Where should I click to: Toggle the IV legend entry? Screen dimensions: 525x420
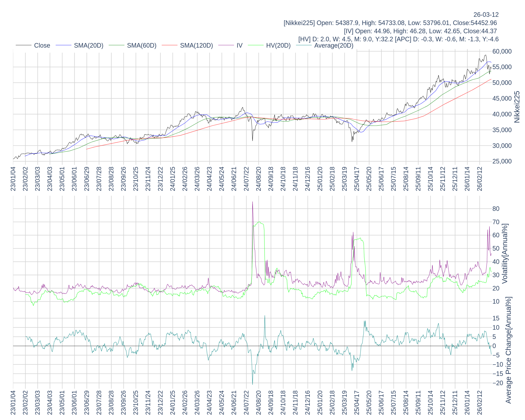coord(239,46)
